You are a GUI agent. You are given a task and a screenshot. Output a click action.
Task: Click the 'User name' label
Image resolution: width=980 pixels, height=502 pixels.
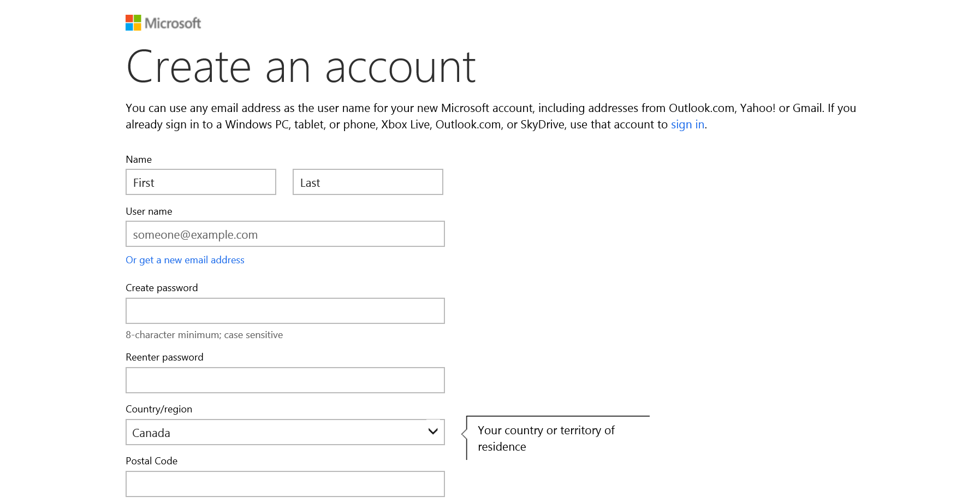[x=149, y=211]
